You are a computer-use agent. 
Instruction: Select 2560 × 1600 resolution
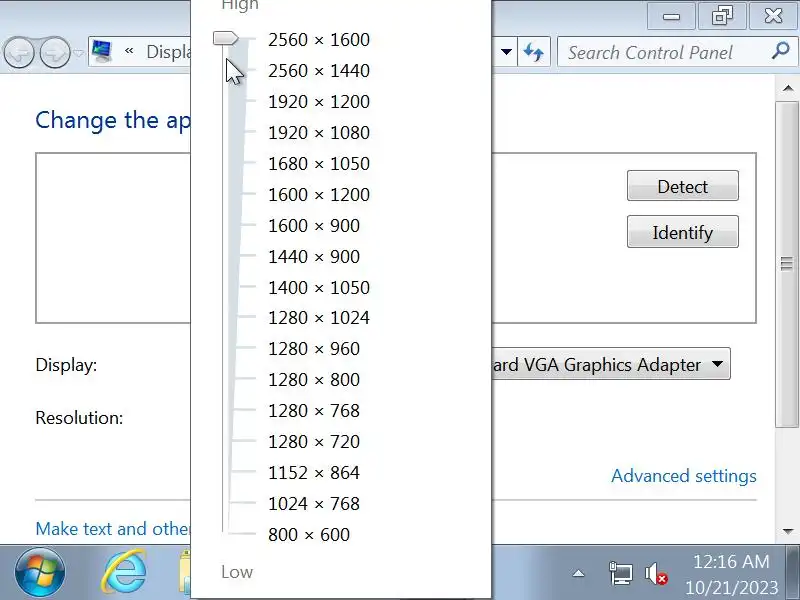(x=319, y=40)
